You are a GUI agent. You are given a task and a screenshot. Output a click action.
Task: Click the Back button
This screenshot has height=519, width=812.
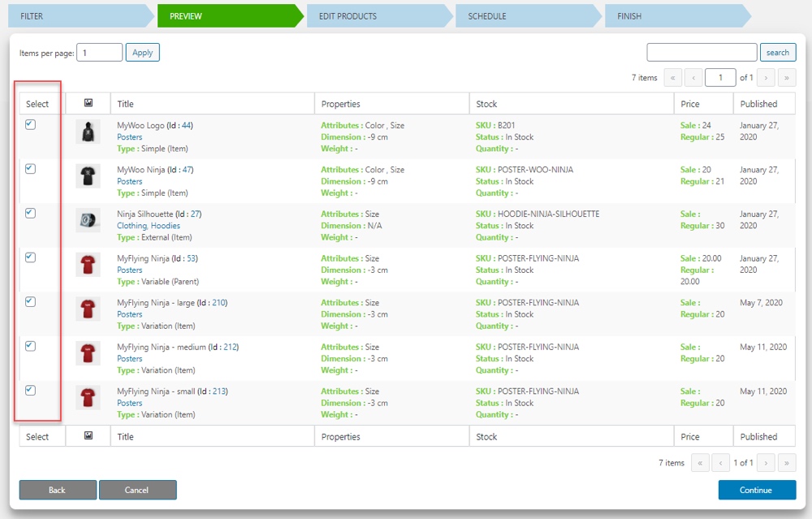(x=57, y=490)
